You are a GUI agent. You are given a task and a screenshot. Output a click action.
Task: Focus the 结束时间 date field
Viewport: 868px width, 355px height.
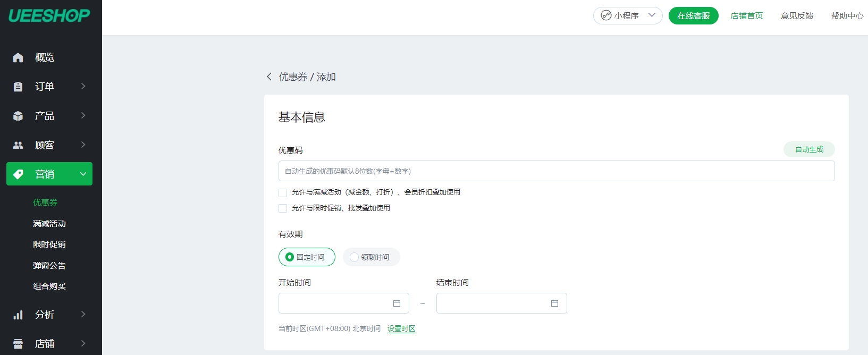pyautogui.click(x=502, y=303)
